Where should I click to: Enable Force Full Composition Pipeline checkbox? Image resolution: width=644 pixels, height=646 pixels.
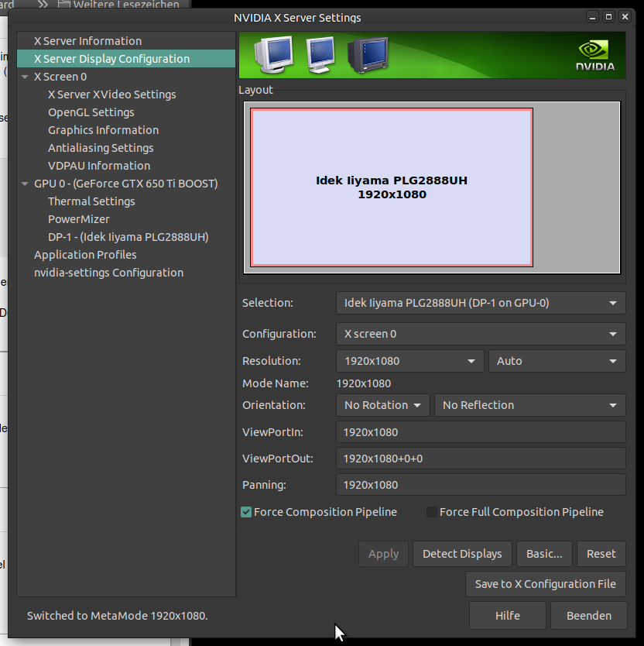432,512
